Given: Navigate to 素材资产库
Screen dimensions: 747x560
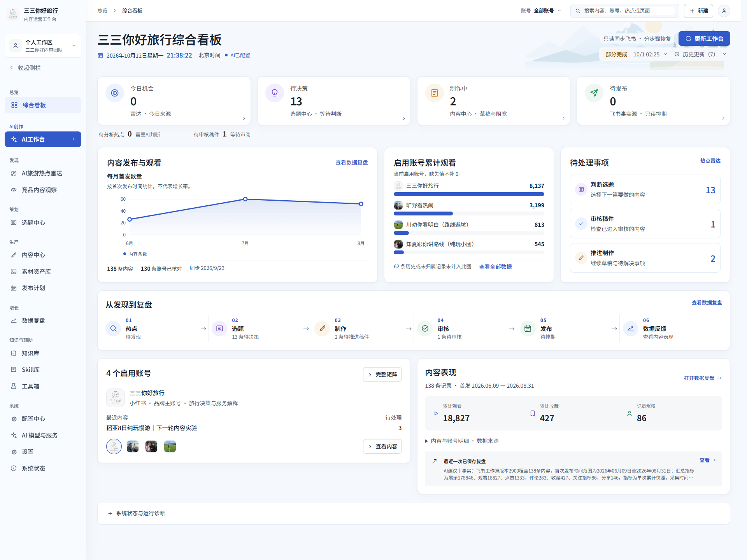Looking at the screenshot, I should point(43,272).
